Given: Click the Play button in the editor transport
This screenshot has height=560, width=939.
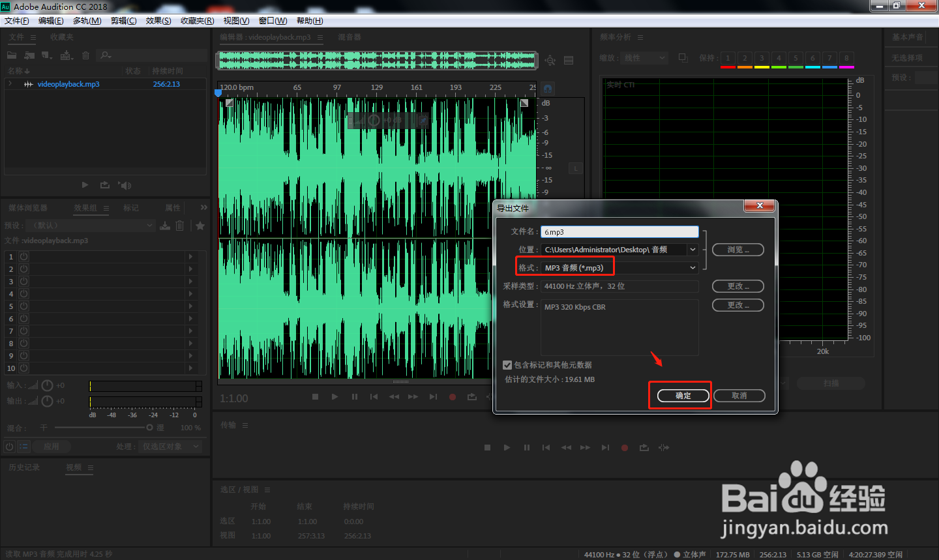Looking at the screenshot, I should (335, 396).
